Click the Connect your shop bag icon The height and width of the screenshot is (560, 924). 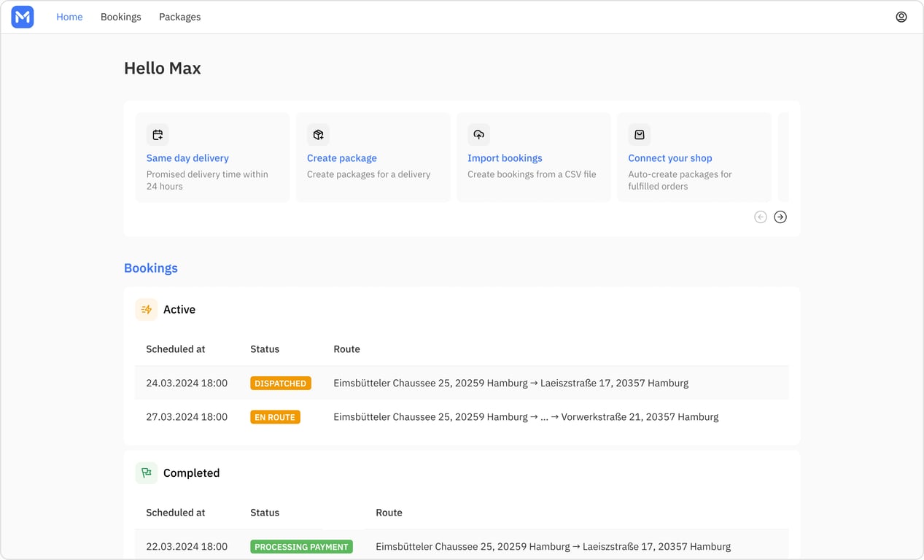(x=640, y=135)
